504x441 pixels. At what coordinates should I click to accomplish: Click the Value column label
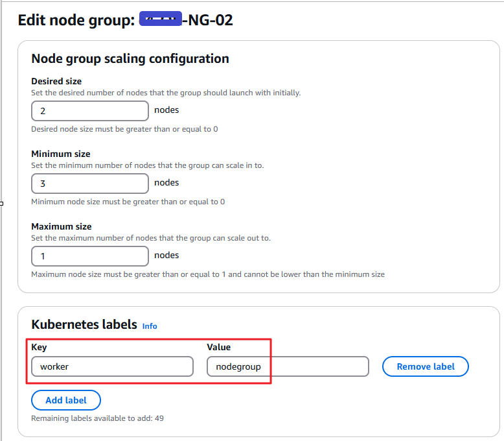pos(219,348)
